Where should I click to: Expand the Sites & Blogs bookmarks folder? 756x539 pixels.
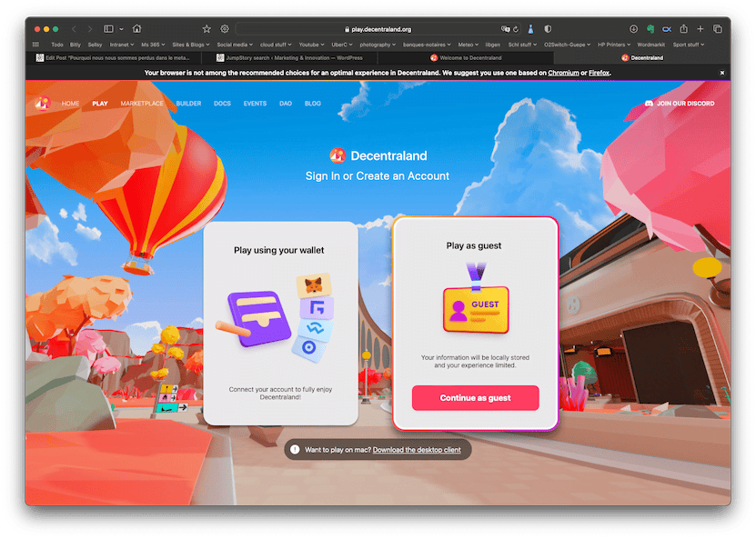pos(191,45)
